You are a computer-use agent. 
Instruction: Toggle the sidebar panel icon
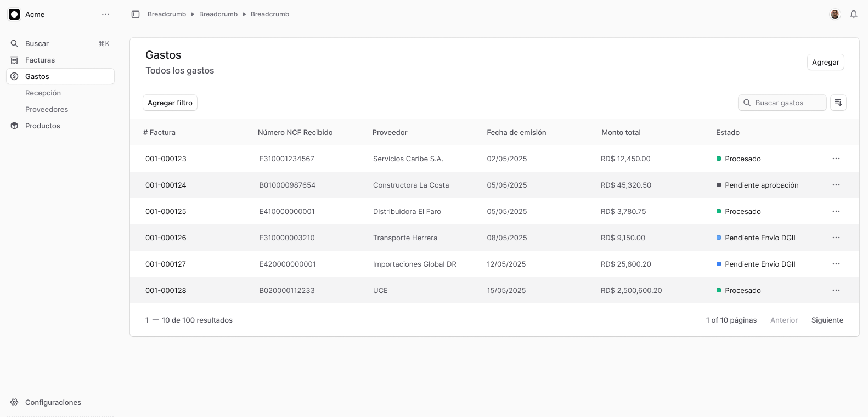point(136,14)
